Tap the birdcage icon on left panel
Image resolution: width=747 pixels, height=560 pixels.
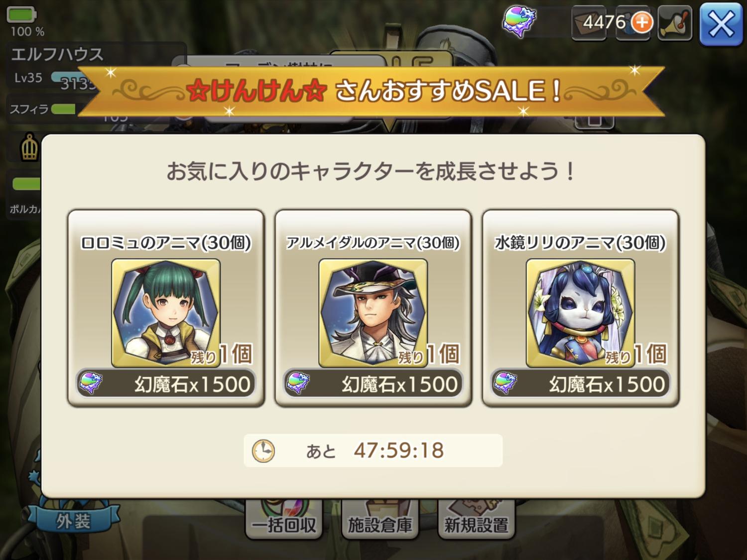coord(29,147)
